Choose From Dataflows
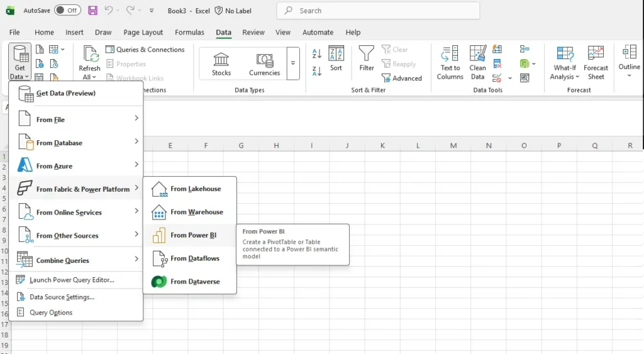 pos(190,258)
